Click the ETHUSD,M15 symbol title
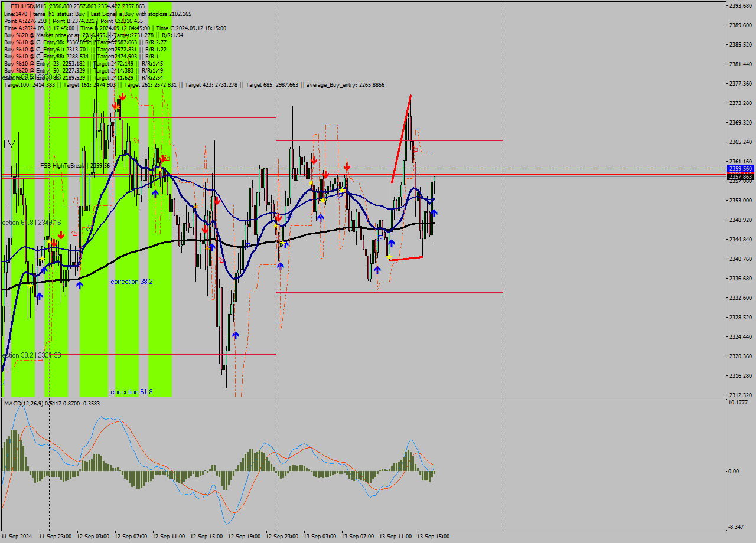Image resolution: width=756 pixels, height=543 pixels. (28, 6)
